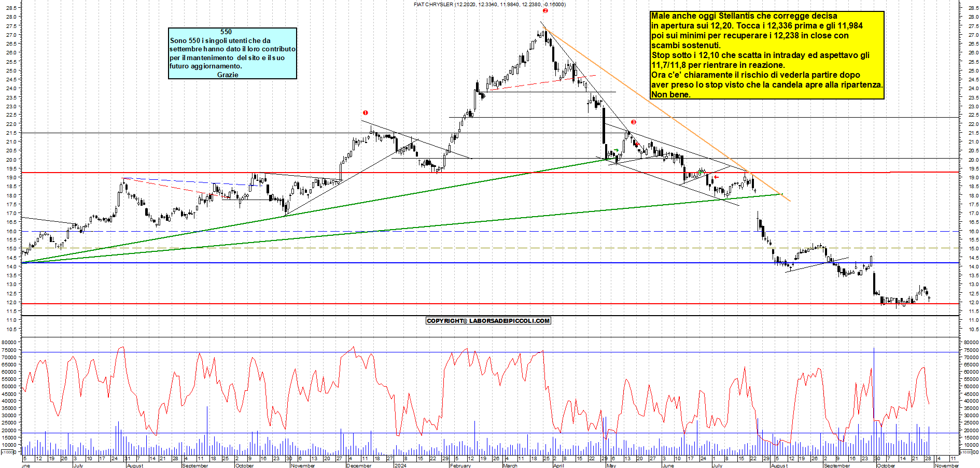Click 'Grazie' in the cyan box
The image size is (980, 468).
click(x=228, y=75)
